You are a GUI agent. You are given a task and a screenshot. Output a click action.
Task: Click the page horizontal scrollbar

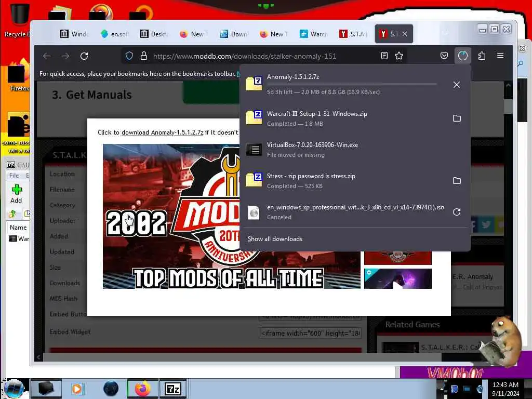coord(242,357)
